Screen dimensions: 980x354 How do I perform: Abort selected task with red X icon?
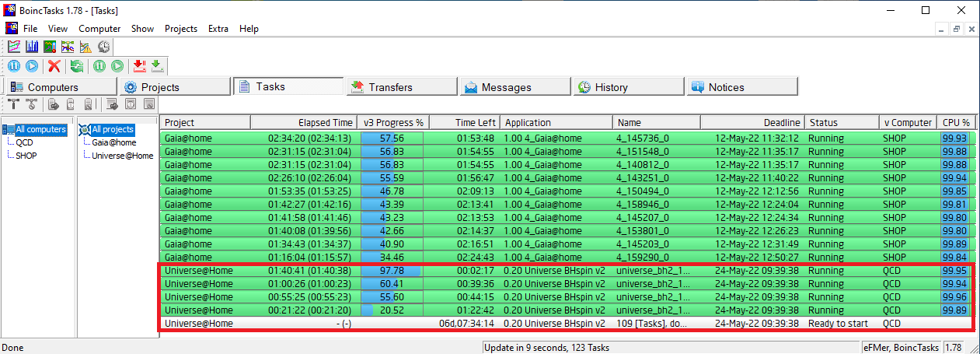point(54,67)
